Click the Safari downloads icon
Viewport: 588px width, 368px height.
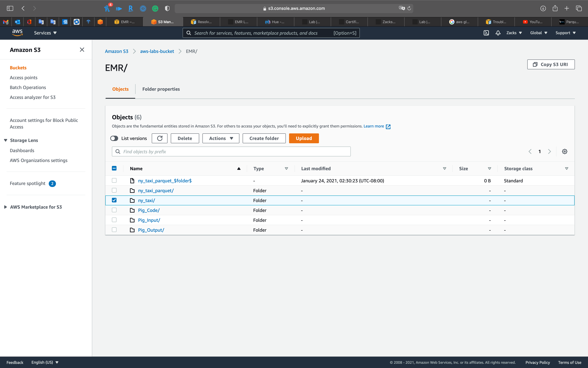tap(543, 8)
